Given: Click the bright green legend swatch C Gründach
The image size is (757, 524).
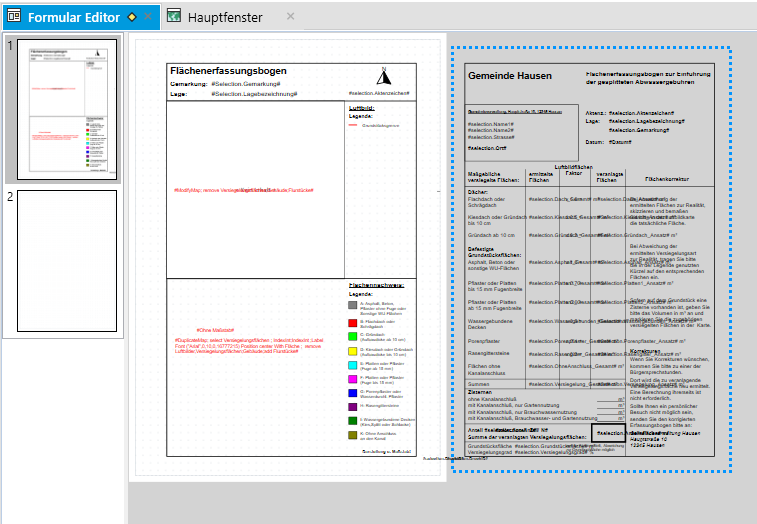Looking at the screenshot, I should pos(352,336).
